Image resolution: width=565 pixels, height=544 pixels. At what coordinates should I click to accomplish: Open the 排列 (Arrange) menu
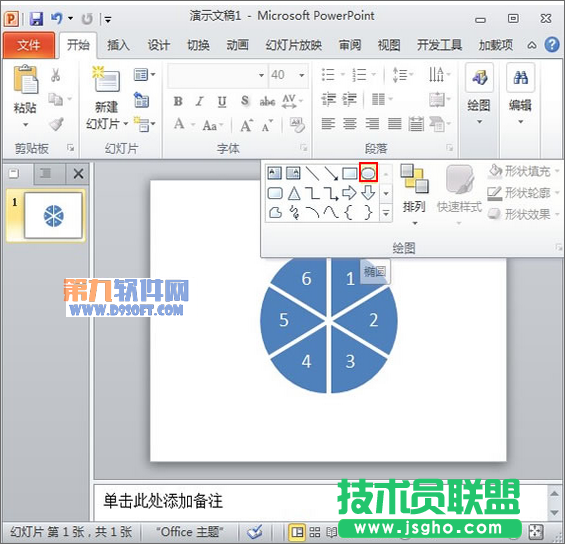point(414,195)
